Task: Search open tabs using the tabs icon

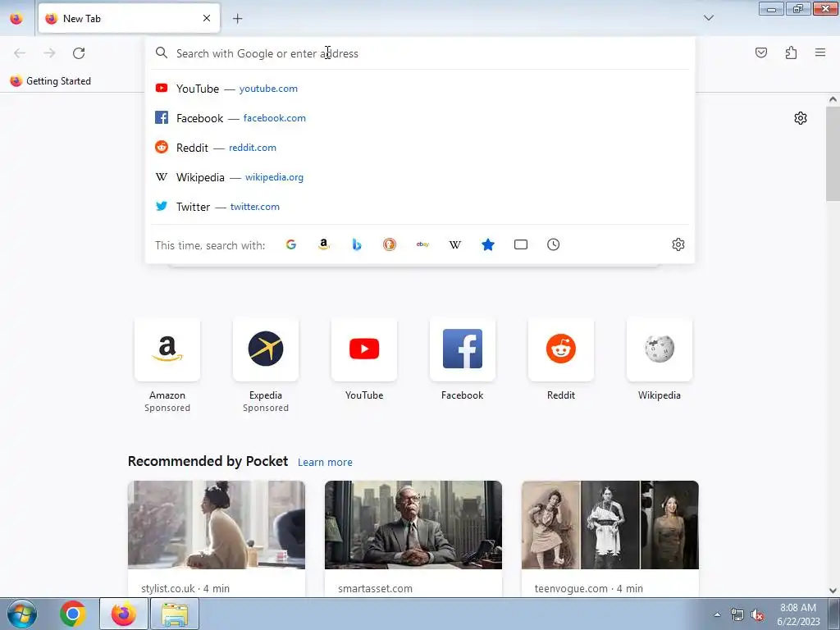Action: click(x=521, y=244)
